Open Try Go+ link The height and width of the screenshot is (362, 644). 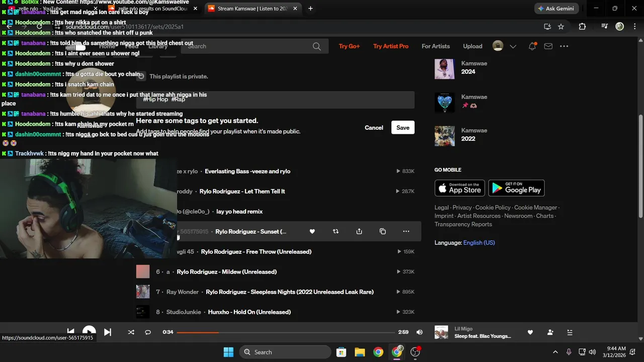(x=349, y=46)
